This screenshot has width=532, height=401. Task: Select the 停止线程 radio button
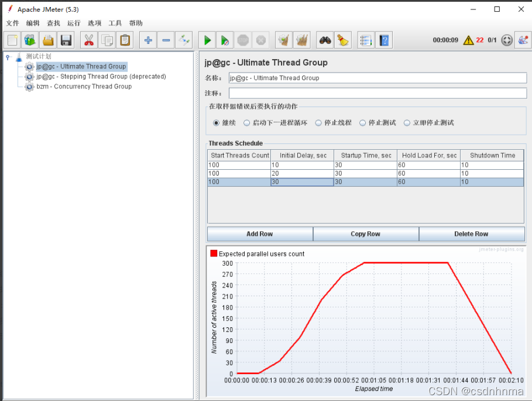[x=318, y=123]
